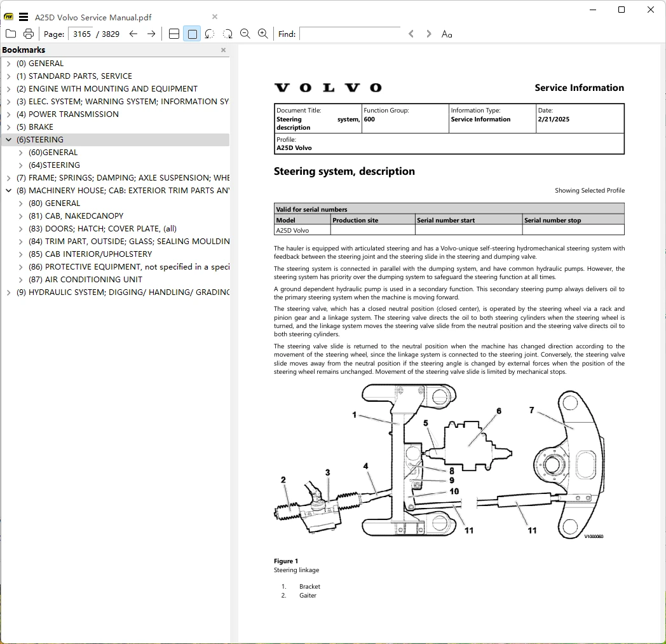The width and height of the screenshot is (666, 644).
Task: Click the Find text field
Action: (x=350, y=34)
